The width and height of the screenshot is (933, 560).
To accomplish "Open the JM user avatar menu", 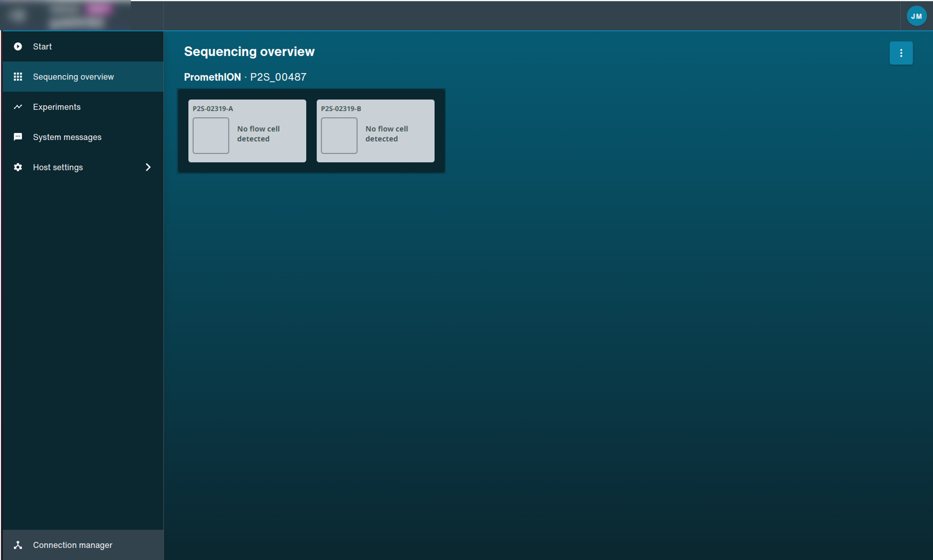I will (x=916, y=16).
